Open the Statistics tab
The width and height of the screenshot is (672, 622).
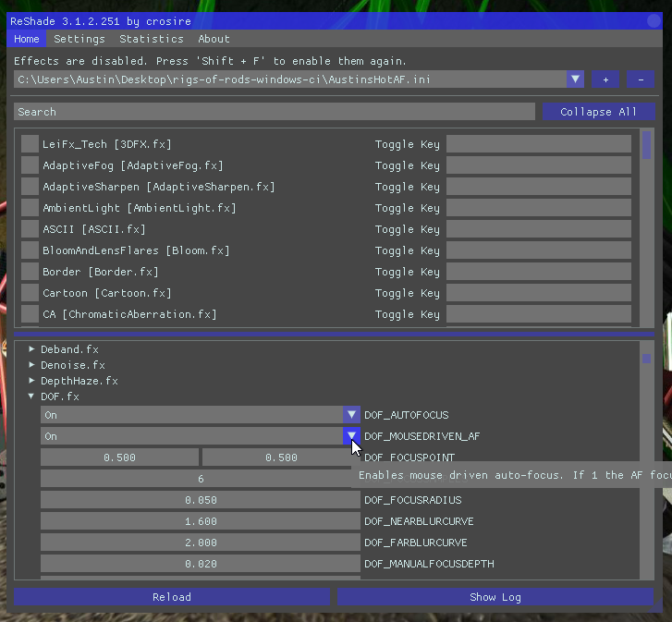pos(152,39)
